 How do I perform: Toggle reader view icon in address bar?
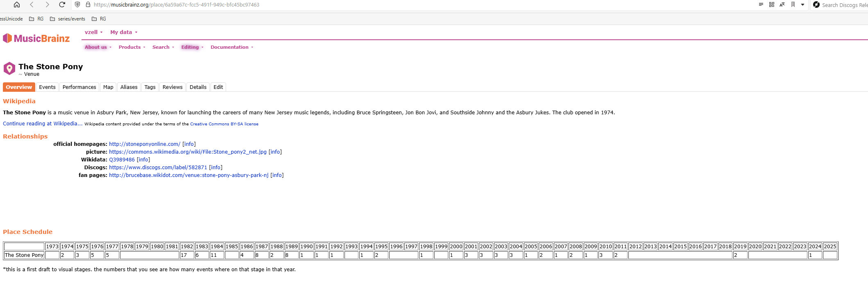point(761,5)
